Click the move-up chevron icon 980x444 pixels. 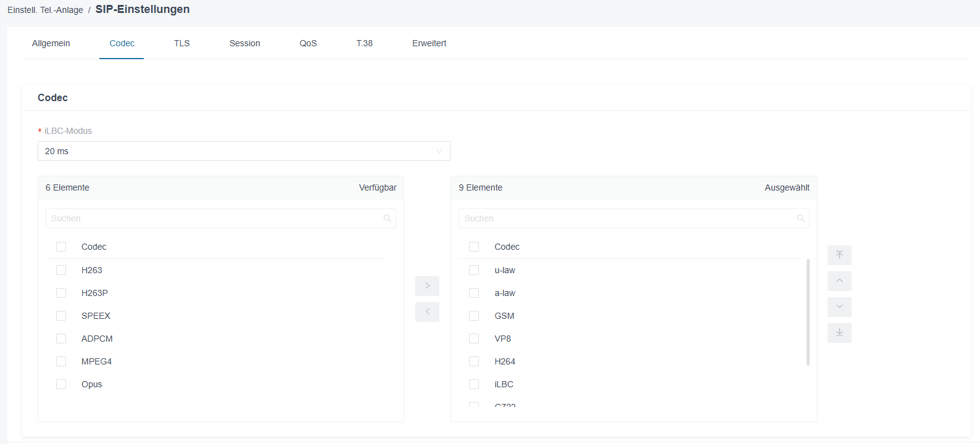pos(839,281)
